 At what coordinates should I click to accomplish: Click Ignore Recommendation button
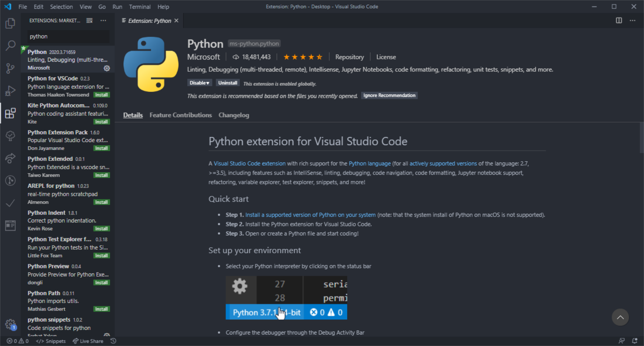389,95
